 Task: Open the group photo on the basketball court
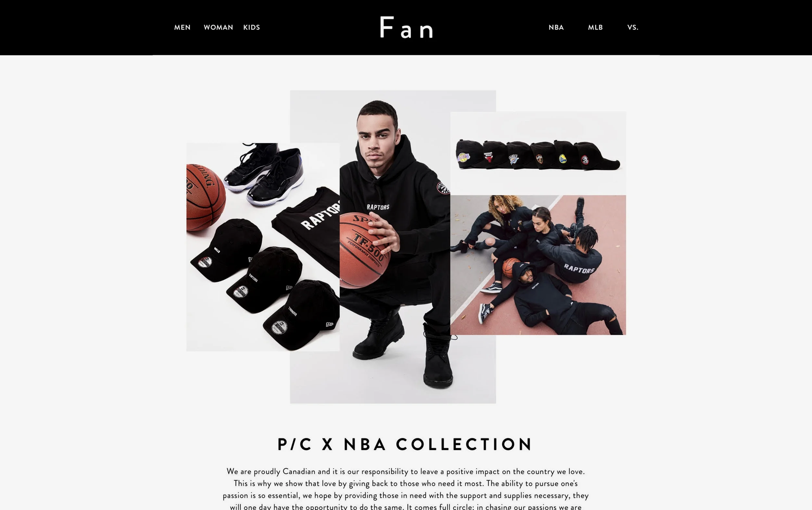point(538,265)
